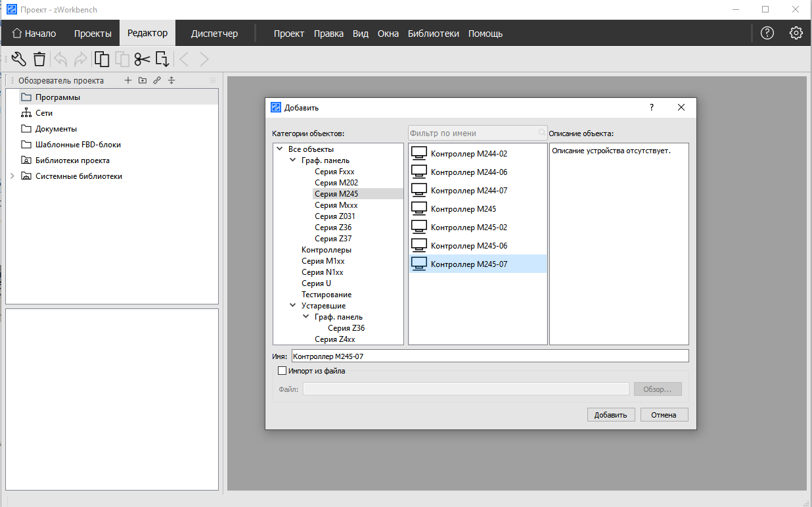This screenshot has width=812, height=507.
Task: Click the plus icon in project explorer
Action: tap(128, 81)
